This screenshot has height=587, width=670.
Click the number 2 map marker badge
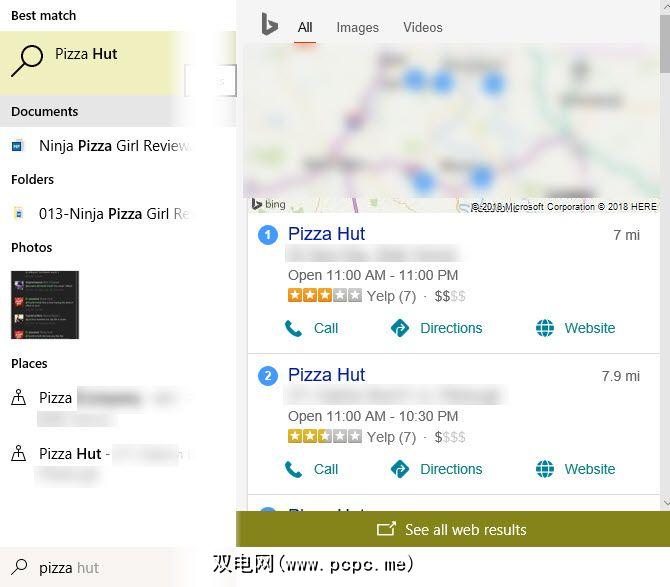click(x=268, y=376)
